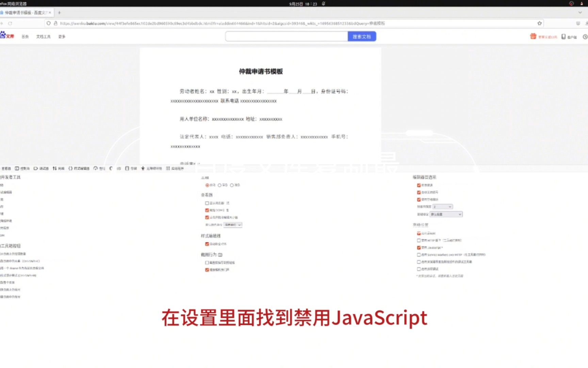Open the 文档工具 menu in Wenku header
Viewport: 588px width, 368px height.
click(43, 36)
